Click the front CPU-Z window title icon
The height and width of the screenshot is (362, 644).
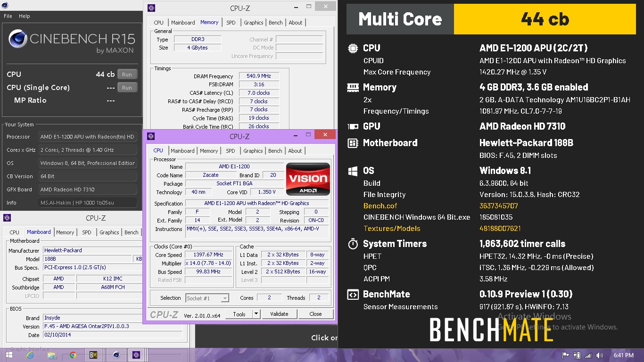click(151, 136)
